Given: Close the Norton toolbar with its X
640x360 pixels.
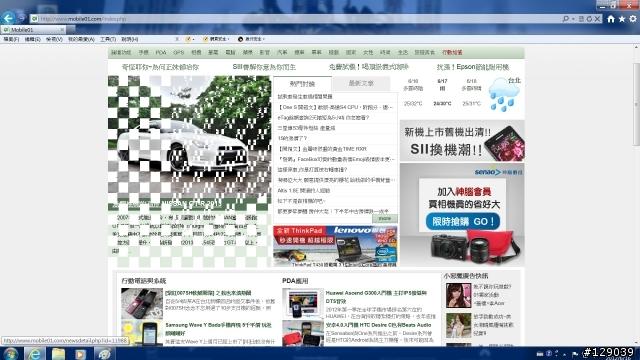Looking at the screenshot, I should tap(177, 39).
